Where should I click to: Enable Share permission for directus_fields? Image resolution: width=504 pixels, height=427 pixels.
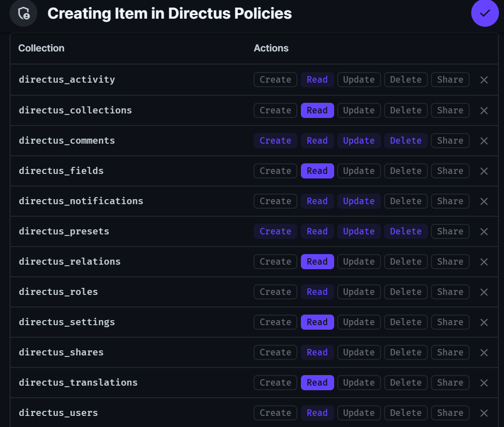point(450,171)
